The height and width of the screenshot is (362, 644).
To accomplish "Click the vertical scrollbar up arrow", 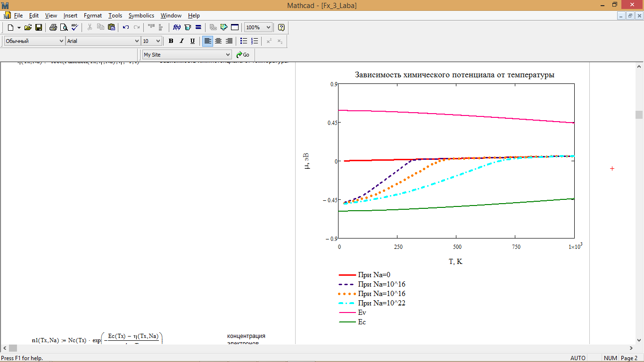I will point(639,66).
